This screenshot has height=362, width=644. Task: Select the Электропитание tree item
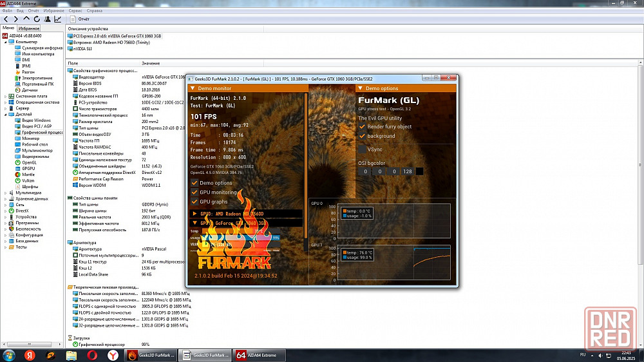pos(33,78)
